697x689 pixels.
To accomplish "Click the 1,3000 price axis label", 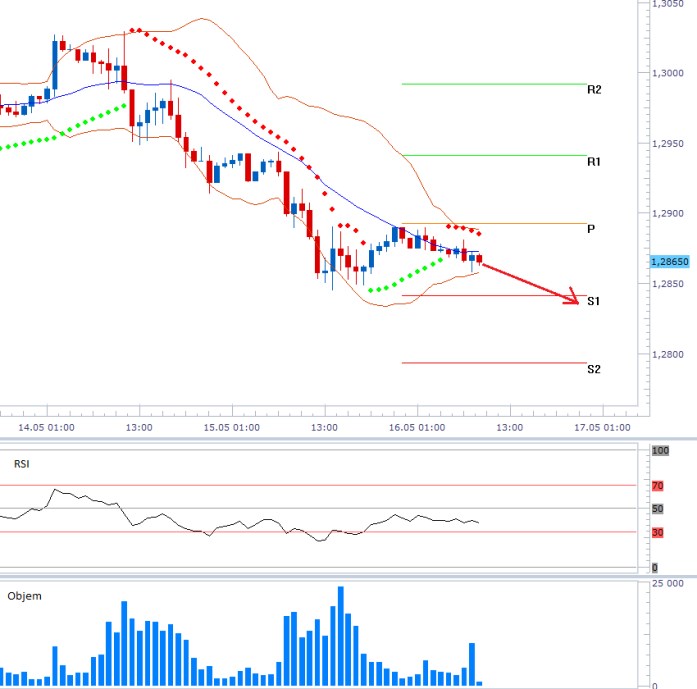I will 668,73.
